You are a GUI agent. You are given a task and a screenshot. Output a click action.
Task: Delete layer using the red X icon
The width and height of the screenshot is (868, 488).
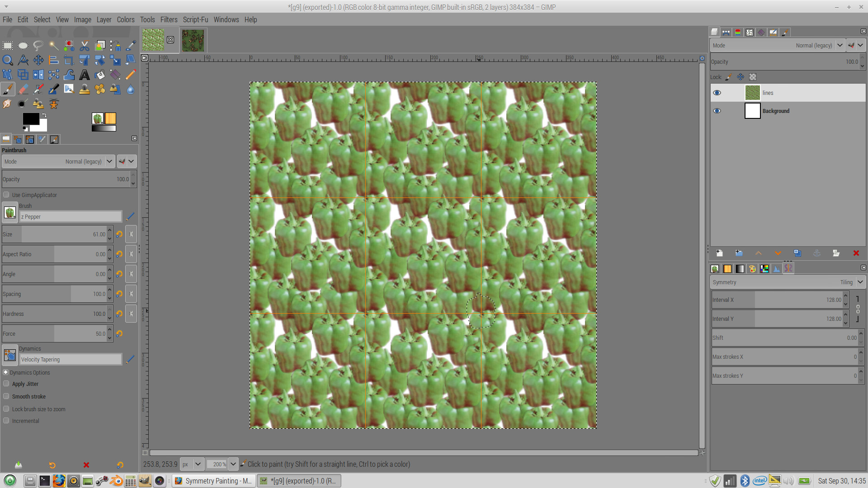point(856,253)
